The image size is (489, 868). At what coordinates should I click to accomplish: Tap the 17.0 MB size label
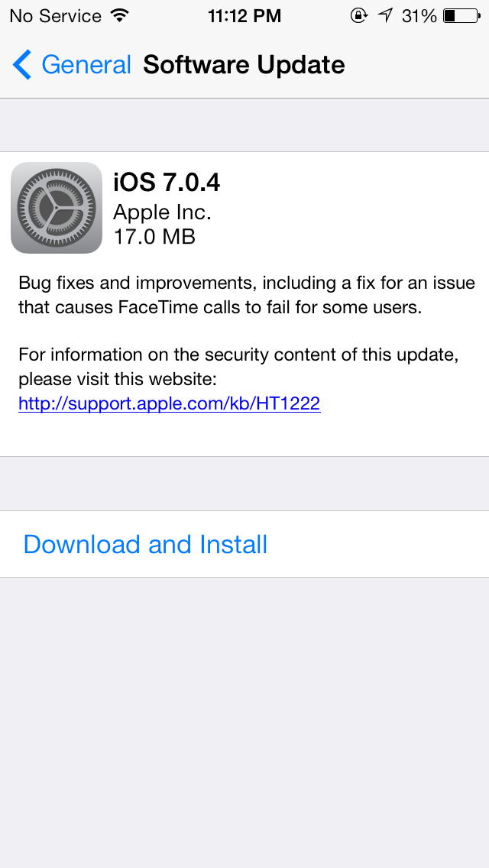coord(154,236)
